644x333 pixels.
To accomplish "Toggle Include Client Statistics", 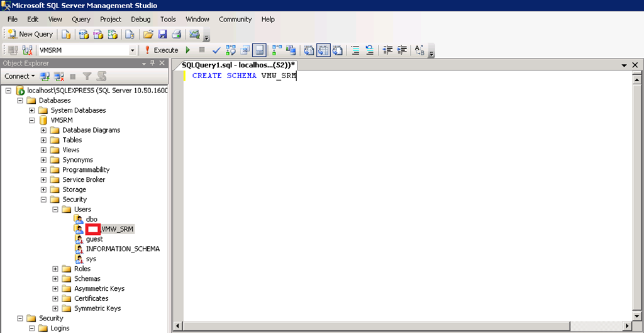I will point(291,50).
